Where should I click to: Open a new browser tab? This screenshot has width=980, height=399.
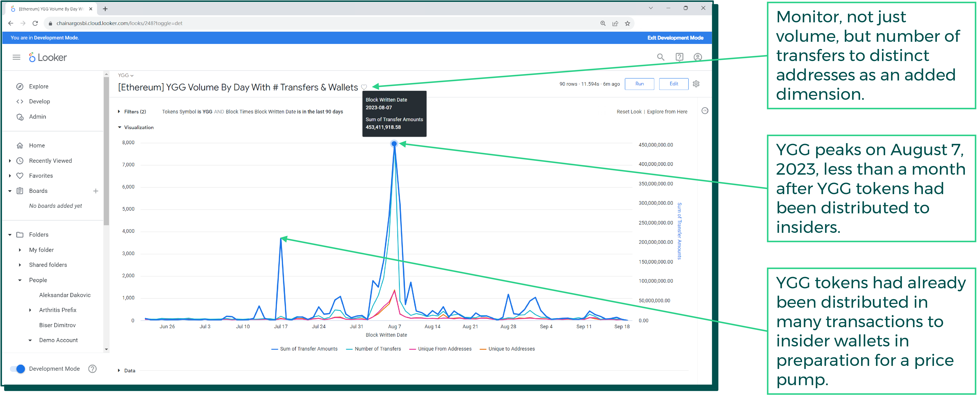(x=105, y=9)
